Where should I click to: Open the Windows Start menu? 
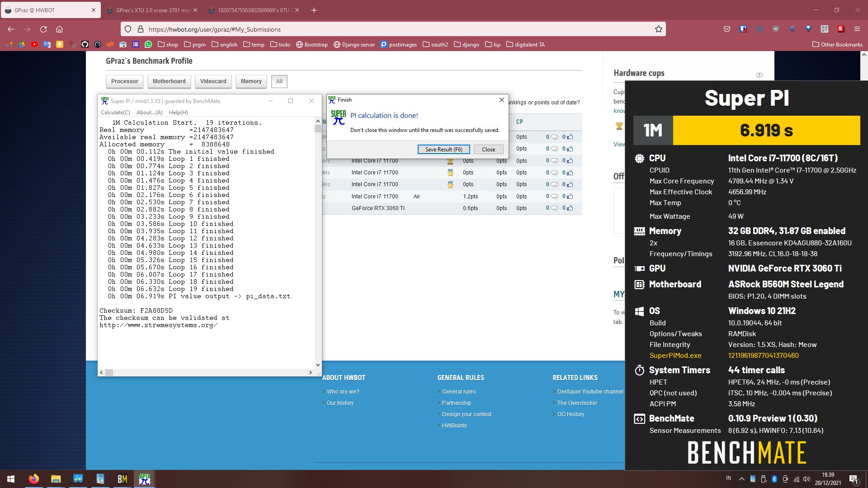coord(11,479)
